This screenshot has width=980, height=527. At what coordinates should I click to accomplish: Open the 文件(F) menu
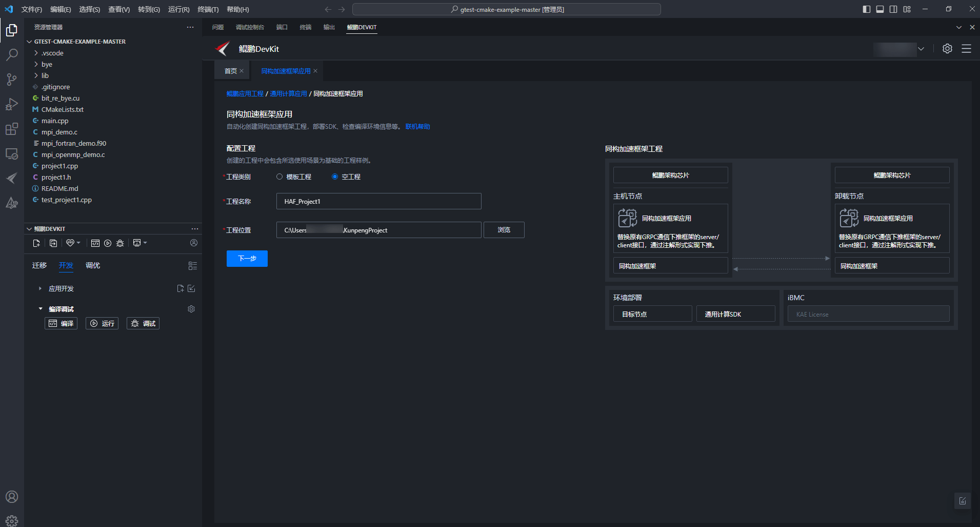click(32, 9)
